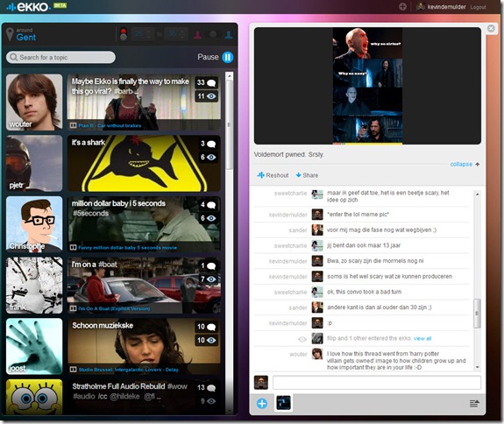The image size is (504, 424).
Task: Click Share under the Voldemort post
Action: click(x=307, y=175)
